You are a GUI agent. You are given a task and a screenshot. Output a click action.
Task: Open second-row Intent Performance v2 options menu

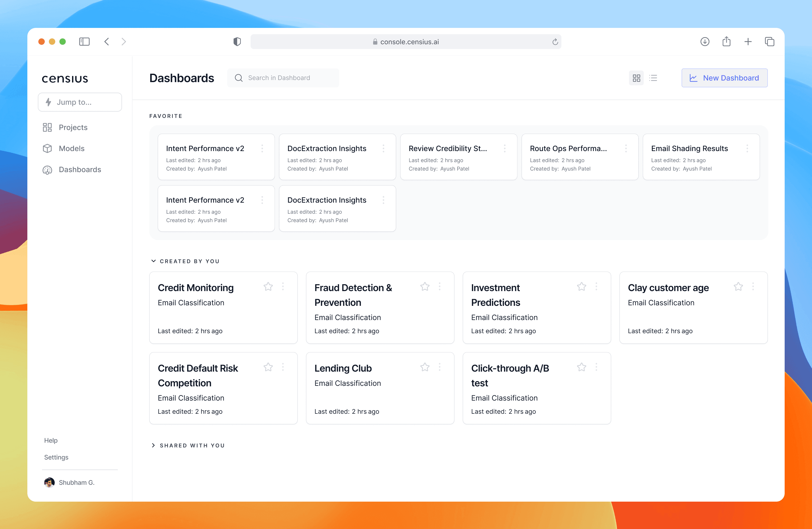[x=262, y=200]
